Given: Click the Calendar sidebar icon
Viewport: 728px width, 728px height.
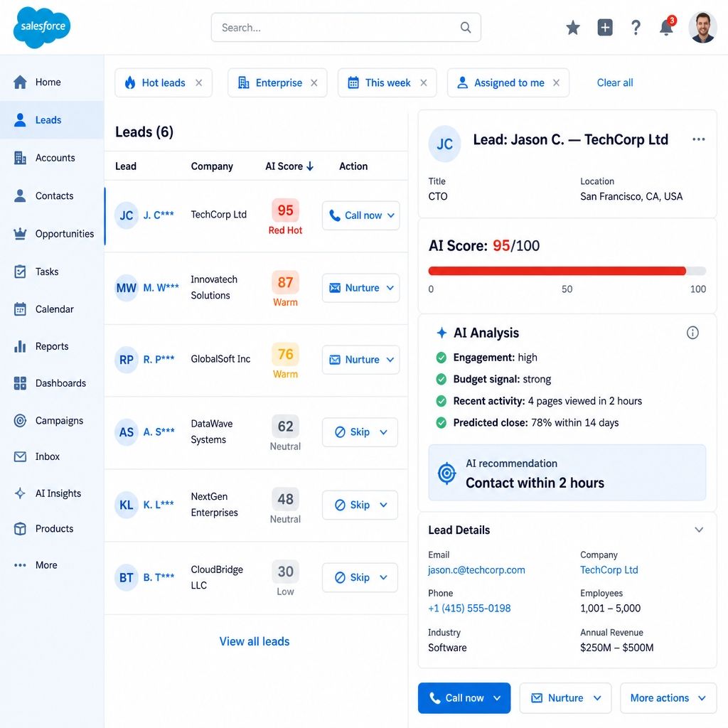Looking at the screenshot, I should coord(20,309).
